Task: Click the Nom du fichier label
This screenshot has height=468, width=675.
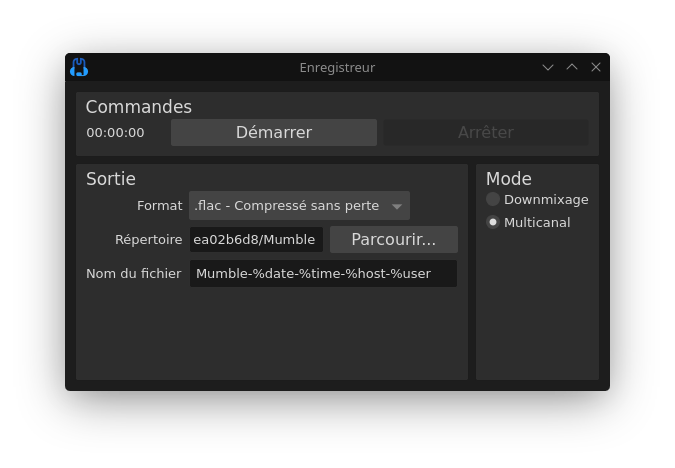Action: [x=134, y=274]
